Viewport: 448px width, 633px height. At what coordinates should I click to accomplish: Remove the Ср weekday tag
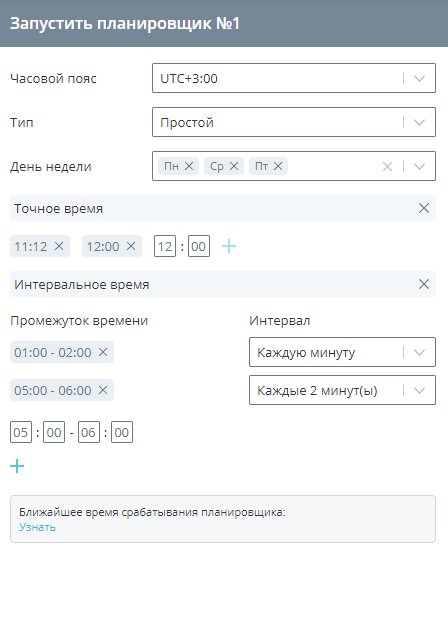pyautogui.click(x=234, y=166)
